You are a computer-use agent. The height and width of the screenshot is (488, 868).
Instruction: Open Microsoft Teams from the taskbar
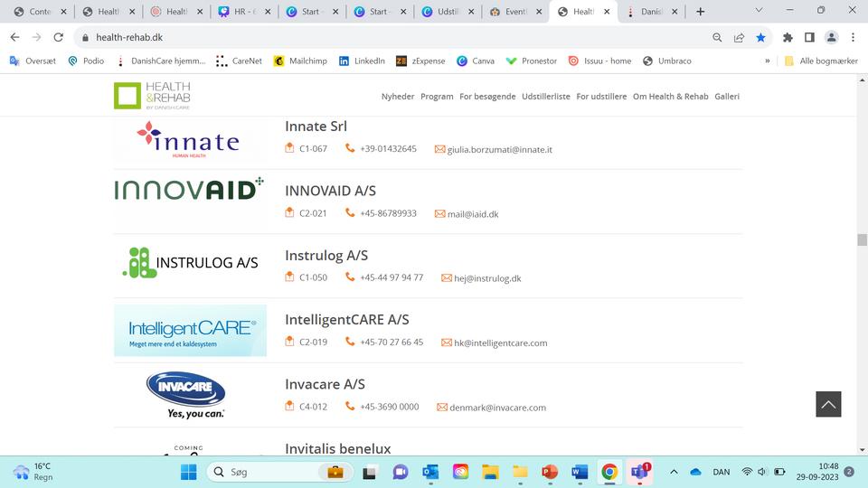point(639,472)
